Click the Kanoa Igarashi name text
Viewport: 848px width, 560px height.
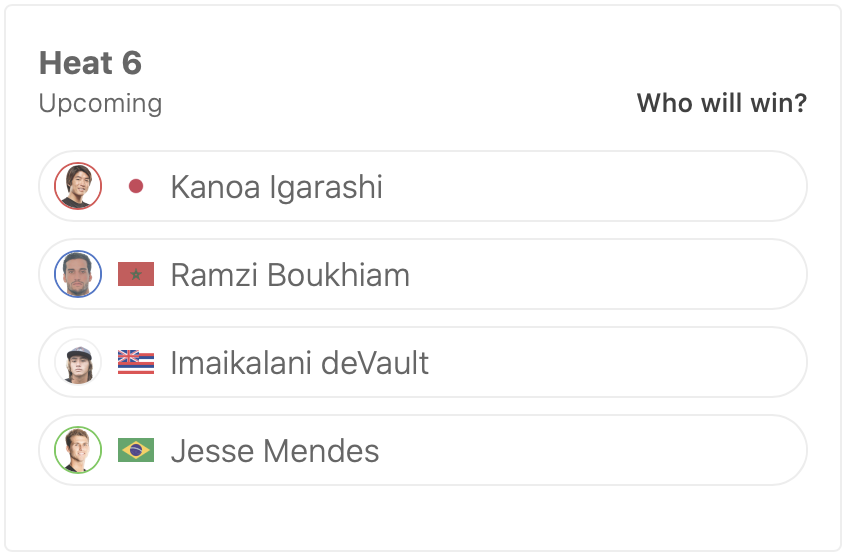[x=276, y=187]
